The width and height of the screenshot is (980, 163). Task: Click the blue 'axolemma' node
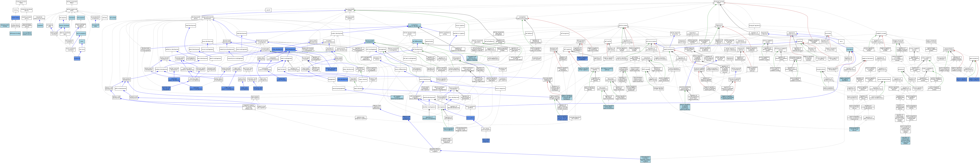[x=77, y=58]
